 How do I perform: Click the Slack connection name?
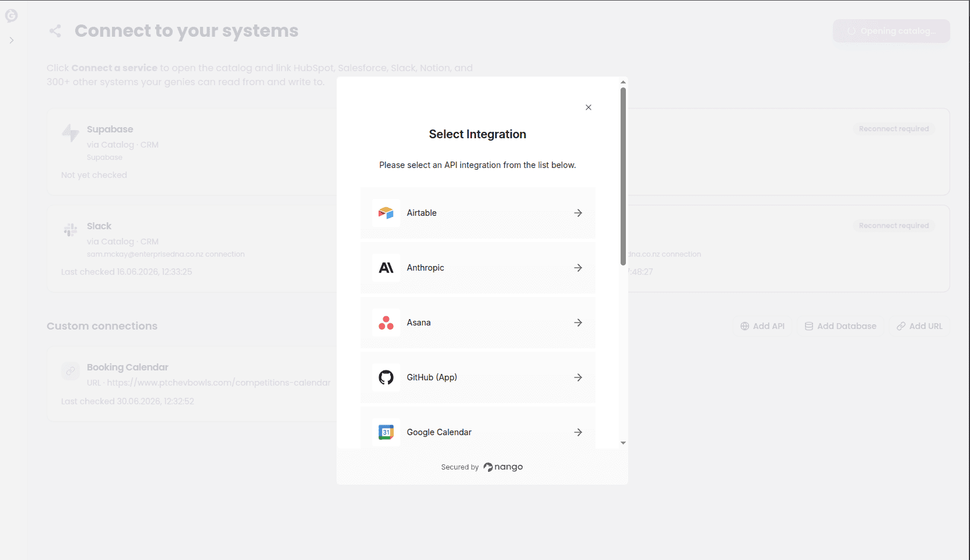[99, 226]
